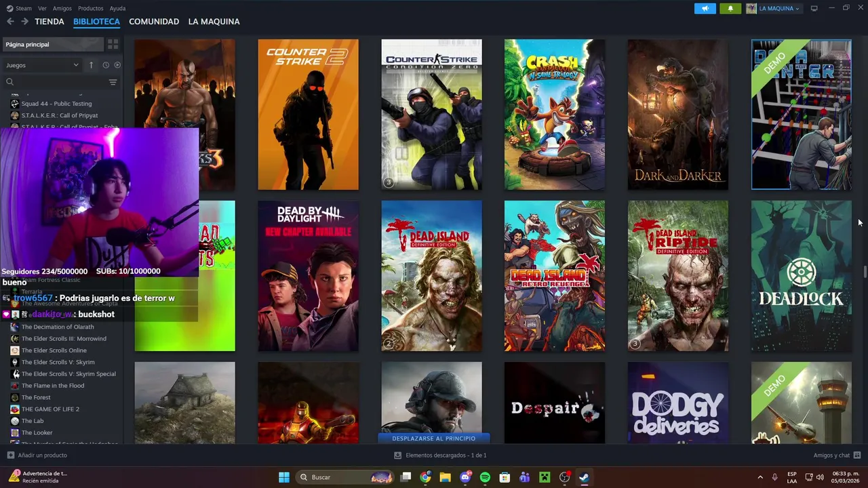The height and width of the screenshot is (488, 868).
Task: Open Data Center demo cover
Action: click(x=801, y=115)
